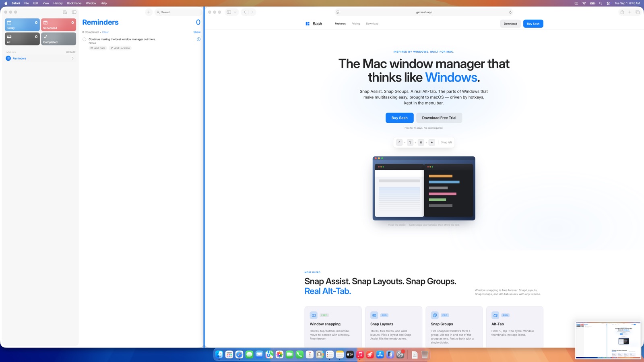Open the Today smart list in Reminders
Screen dimensions: 644x362
tap(22, 25)
